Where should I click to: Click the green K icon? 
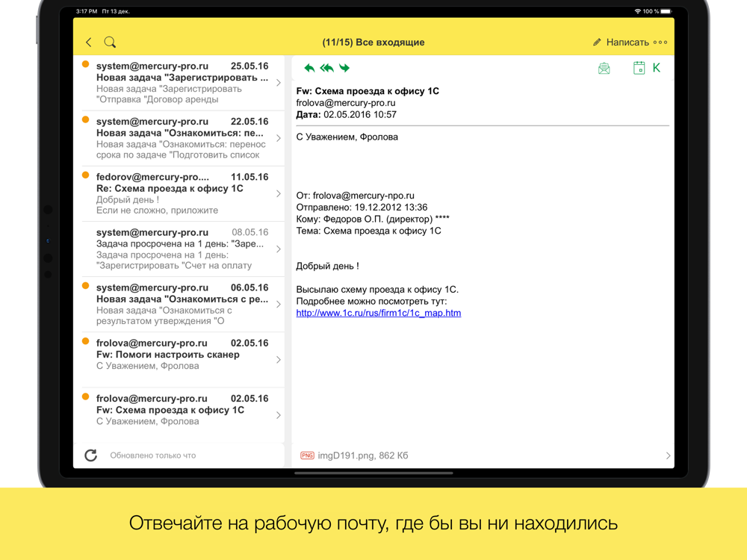click(x=657, y=68)
